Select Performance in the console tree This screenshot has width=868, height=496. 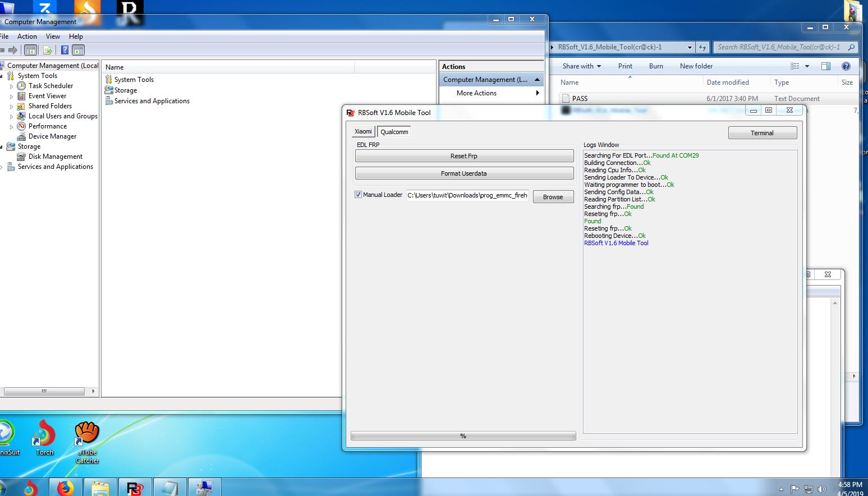[x=47, y=126]
